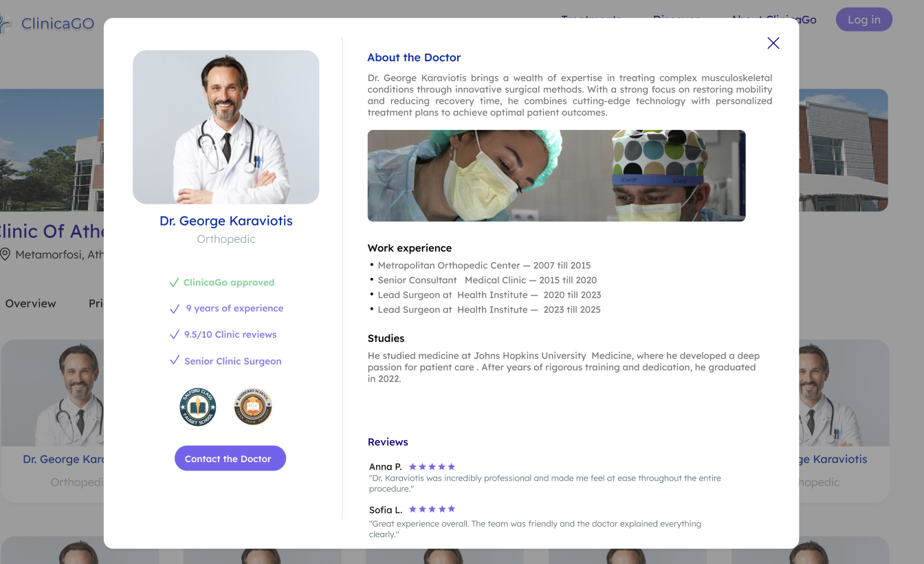Viewport: 924px width, 564px height.
Task: Click the Log in button
Action: click(x=864, y=19)
